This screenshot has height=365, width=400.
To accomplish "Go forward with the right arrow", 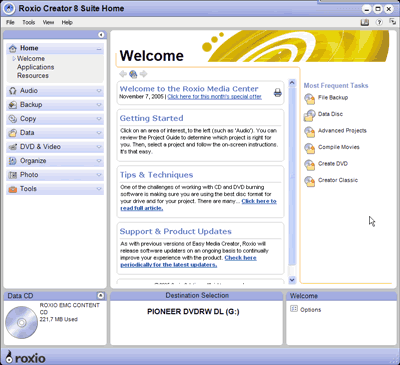I will pyautogui.click(x=143, y=74).
